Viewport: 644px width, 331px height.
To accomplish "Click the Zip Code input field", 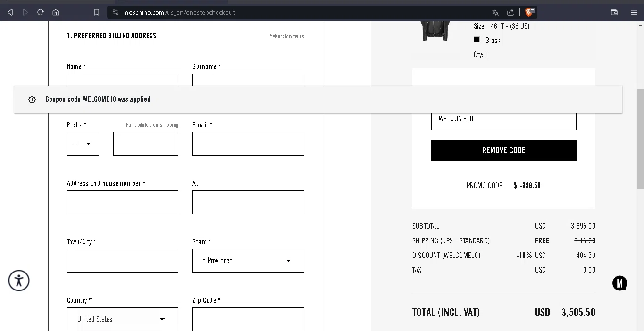I will point(248,319).
